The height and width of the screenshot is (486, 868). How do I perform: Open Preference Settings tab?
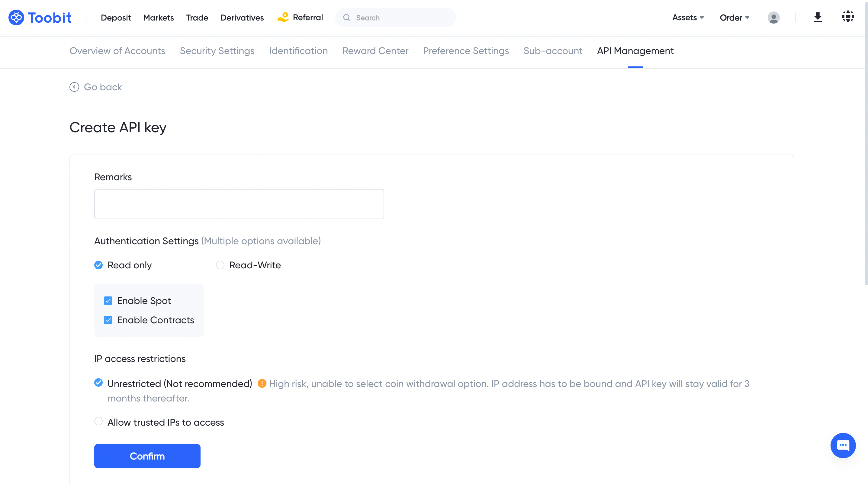466,51
